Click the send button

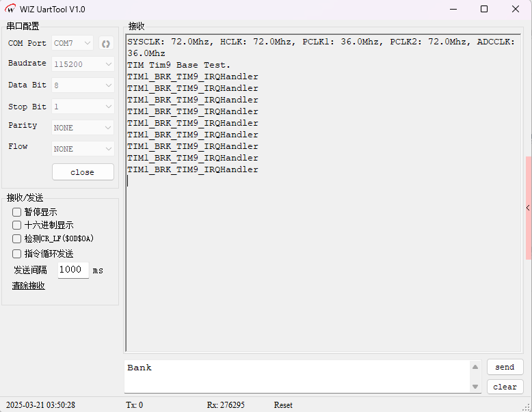(505, 367)
